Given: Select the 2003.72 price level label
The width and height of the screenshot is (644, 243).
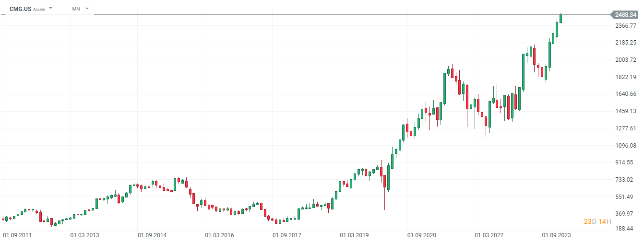Looking at the screenshot, I should pos(625,60).
